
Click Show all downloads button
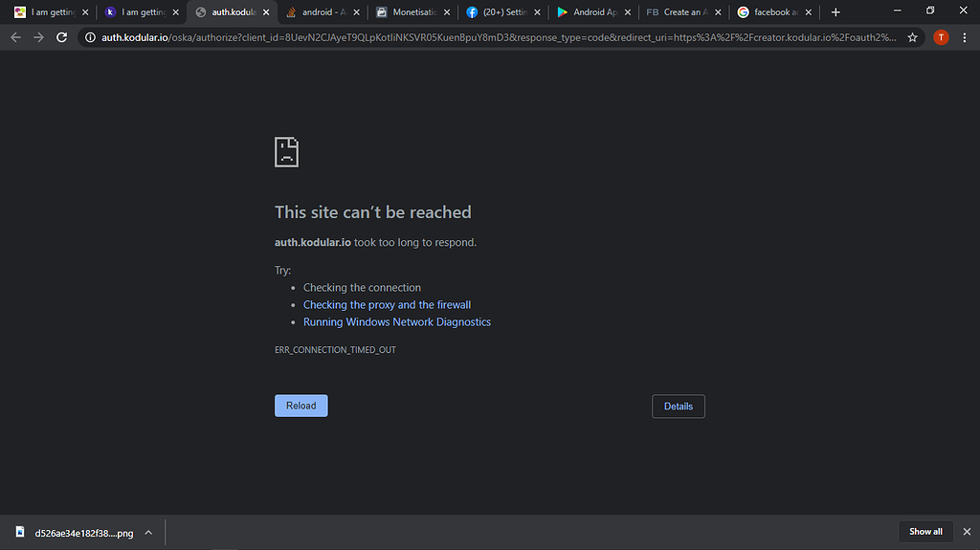[x=925, y=532]
